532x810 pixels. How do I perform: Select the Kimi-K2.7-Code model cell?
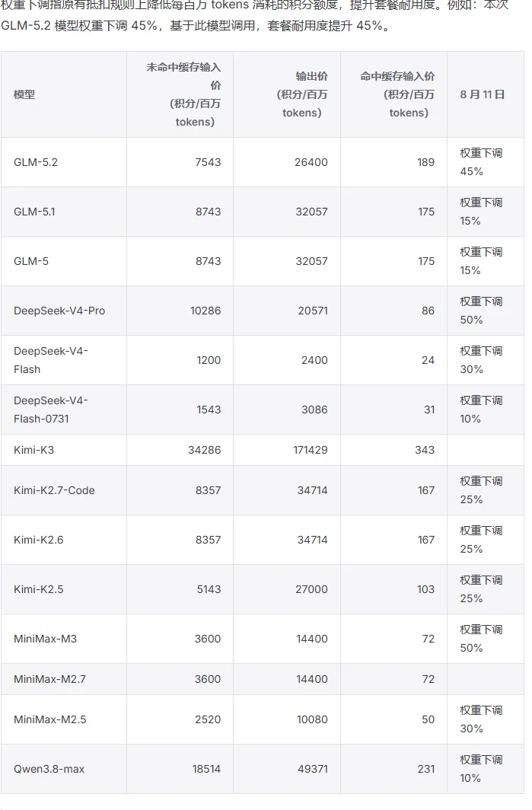63,490
